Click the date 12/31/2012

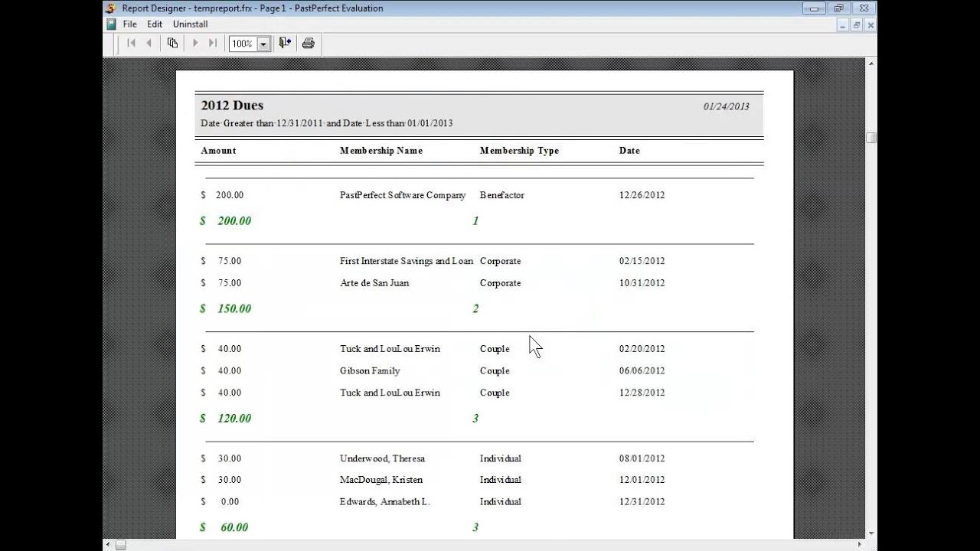[642, 502]
